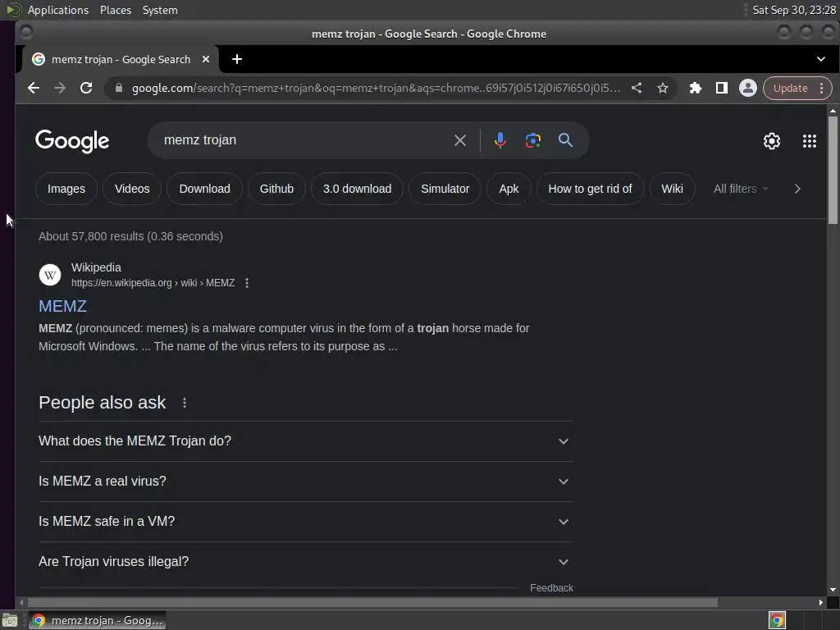Select How to get rid of chip
This screenshot has height=630, width=840.
590,189
